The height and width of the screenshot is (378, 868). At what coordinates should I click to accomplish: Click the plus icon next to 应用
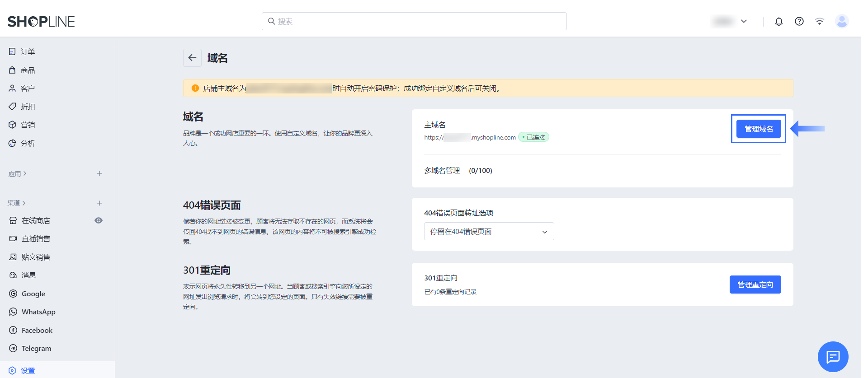coord(99,173)
